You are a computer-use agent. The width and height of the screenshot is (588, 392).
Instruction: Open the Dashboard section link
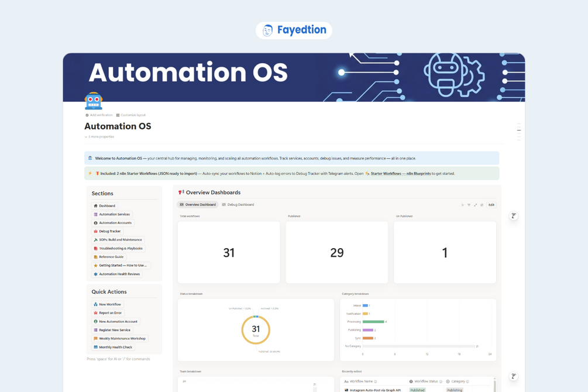(x=104, y=205)
